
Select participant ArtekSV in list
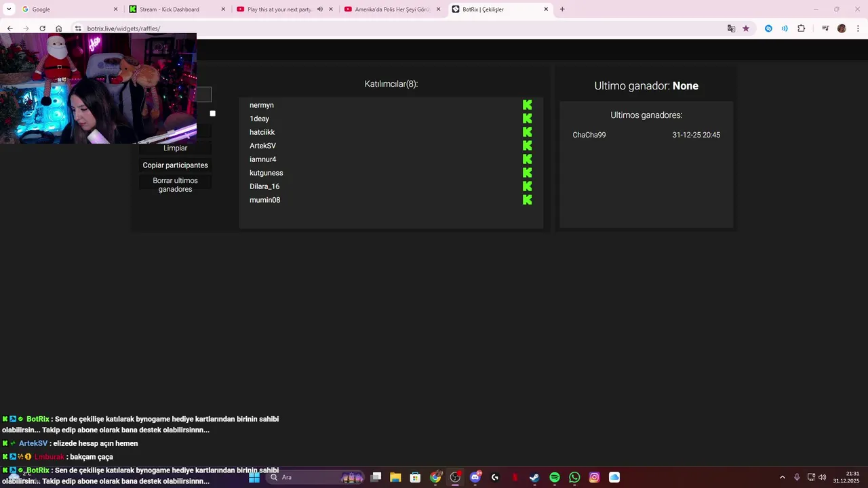[x=262, y=146]
